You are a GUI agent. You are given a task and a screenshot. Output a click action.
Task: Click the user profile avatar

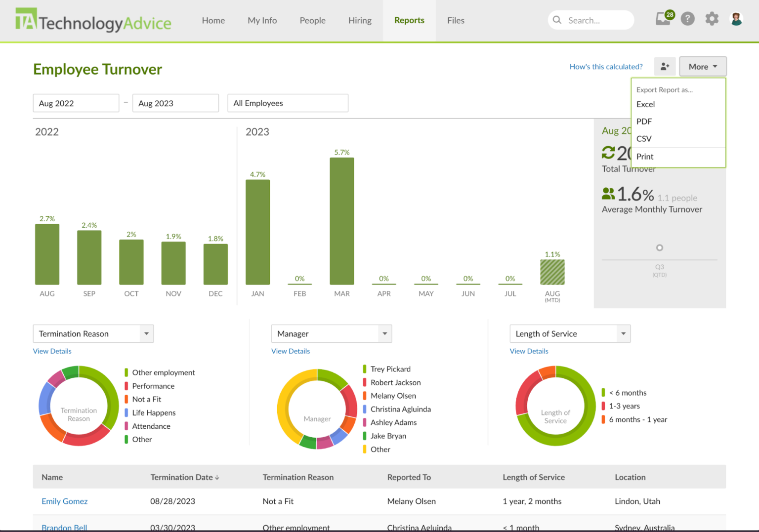click(x=736, y=18)
